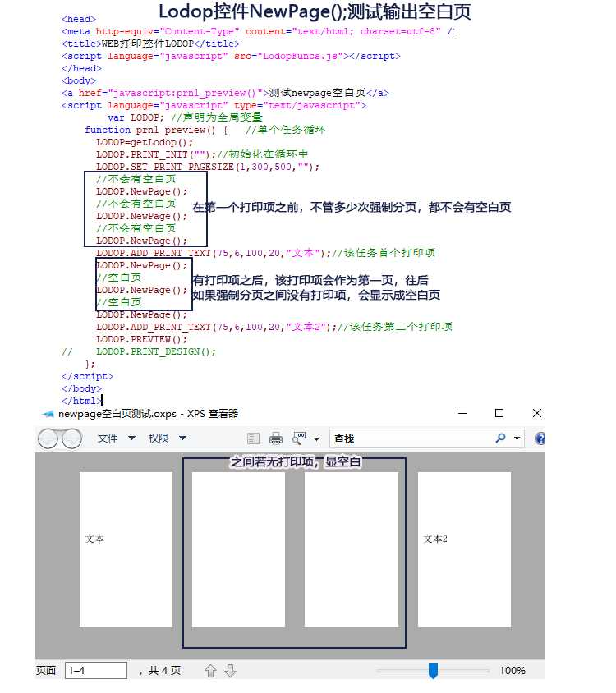Click the SET_PRINT_PAGESIZE code line

208,167
